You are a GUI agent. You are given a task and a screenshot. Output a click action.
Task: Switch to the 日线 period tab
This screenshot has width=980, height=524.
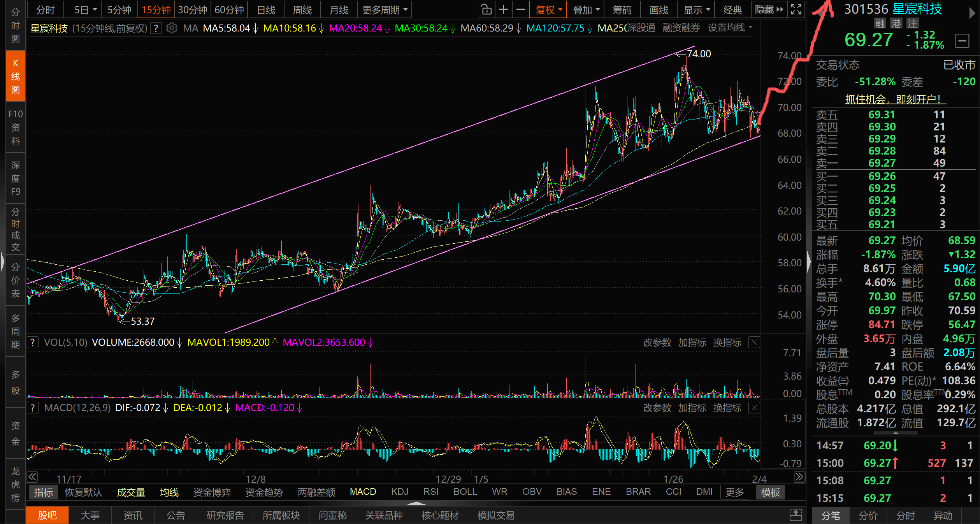tap(266, 10)
